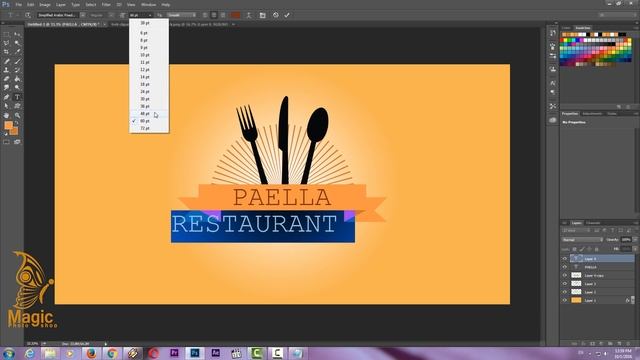Click the Delete layer trash icon

coord(628,344)
